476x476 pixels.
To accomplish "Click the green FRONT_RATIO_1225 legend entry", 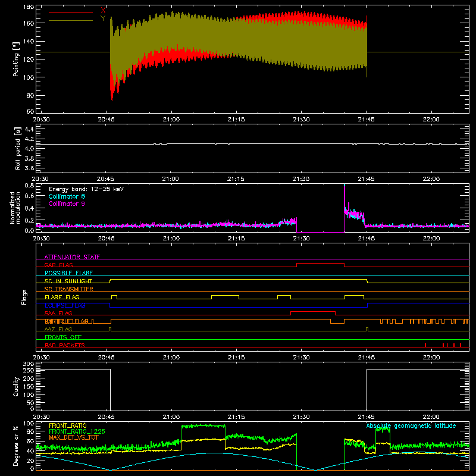I will 77,431.
